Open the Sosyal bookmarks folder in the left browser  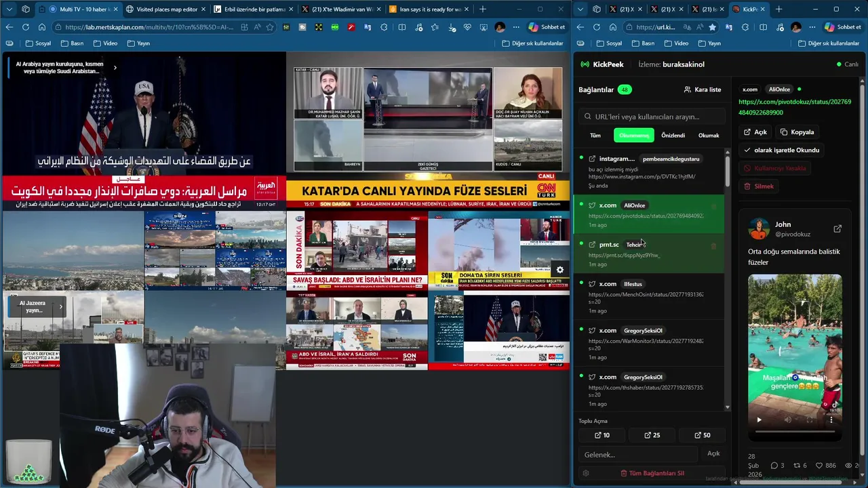click(39, 43)
